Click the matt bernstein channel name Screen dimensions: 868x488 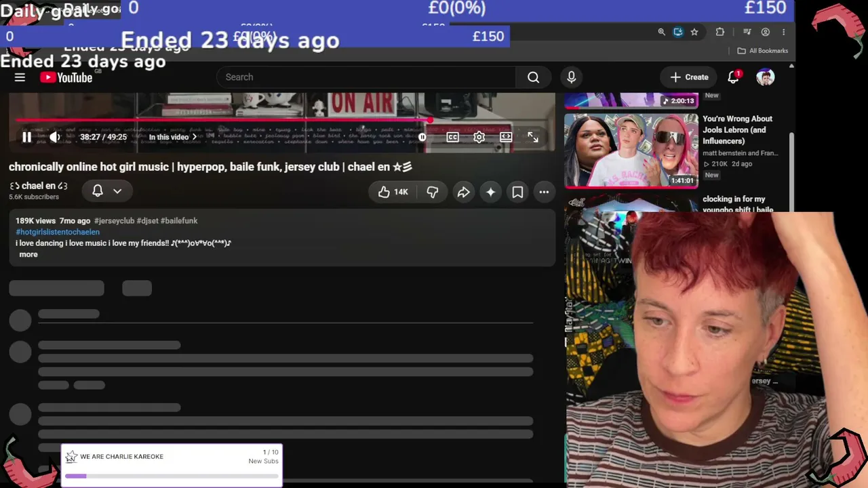[741, 153]
